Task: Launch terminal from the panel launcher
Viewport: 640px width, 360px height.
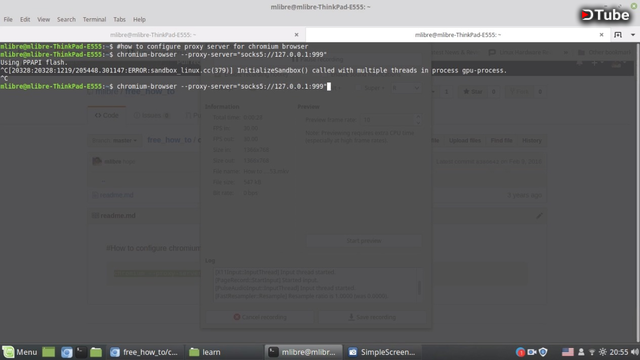Action: pos(81,352)
